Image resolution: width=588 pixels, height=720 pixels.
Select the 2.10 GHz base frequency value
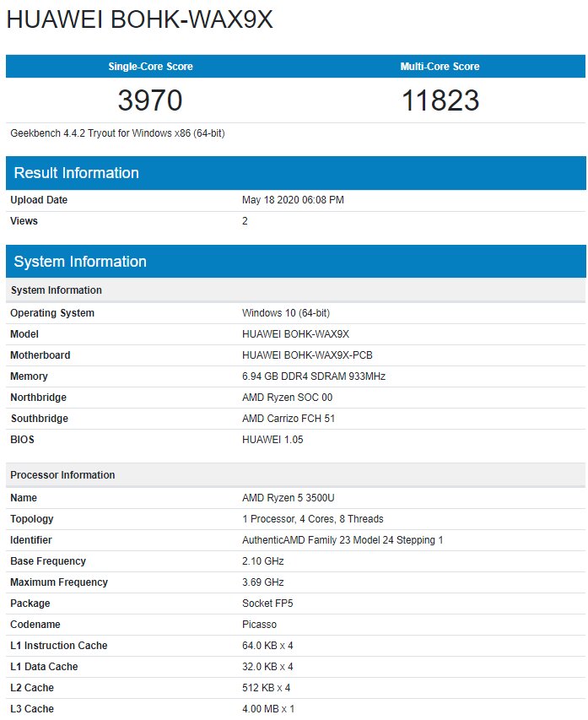tap(263, 561)
